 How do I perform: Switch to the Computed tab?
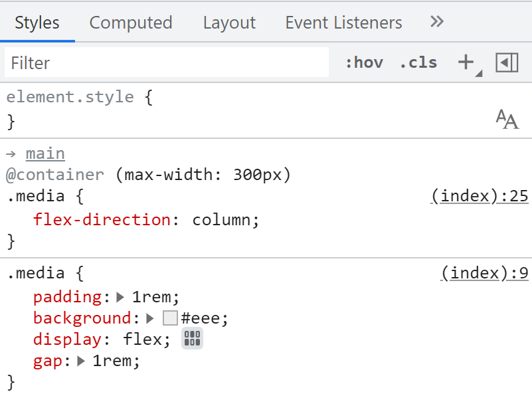(x=130, y=22)
